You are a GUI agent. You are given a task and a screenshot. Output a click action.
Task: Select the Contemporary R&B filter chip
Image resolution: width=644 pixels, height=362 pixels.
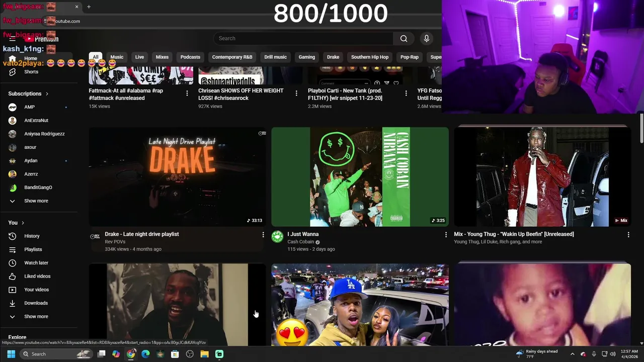tap(232, 57)
